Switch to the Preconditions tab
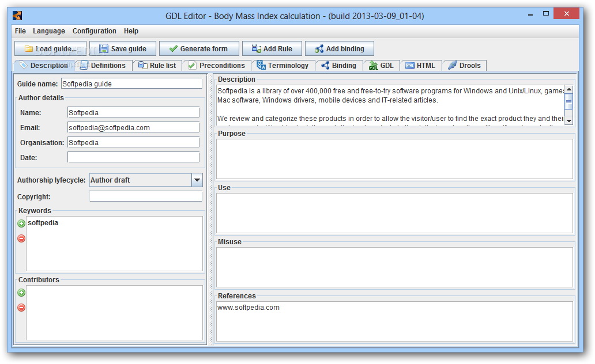 (217, 65)
